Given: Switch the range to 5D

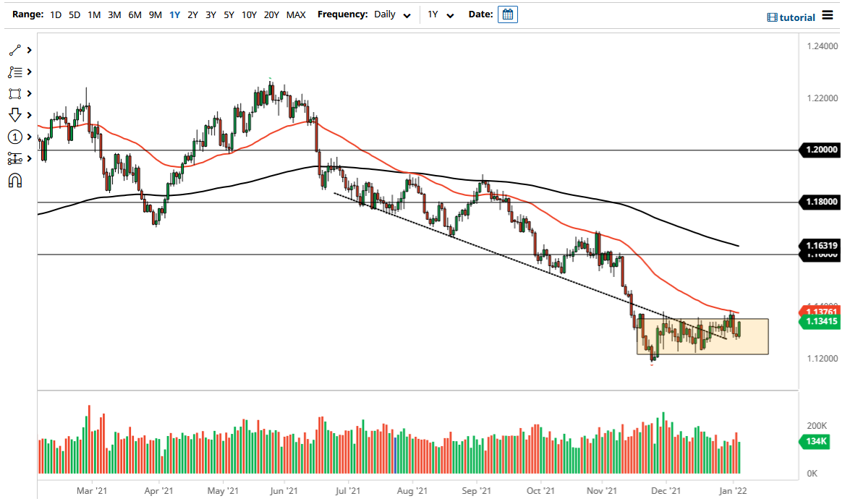Looking at the screenshot, I should pyautogui.click(x=74, y=14).
